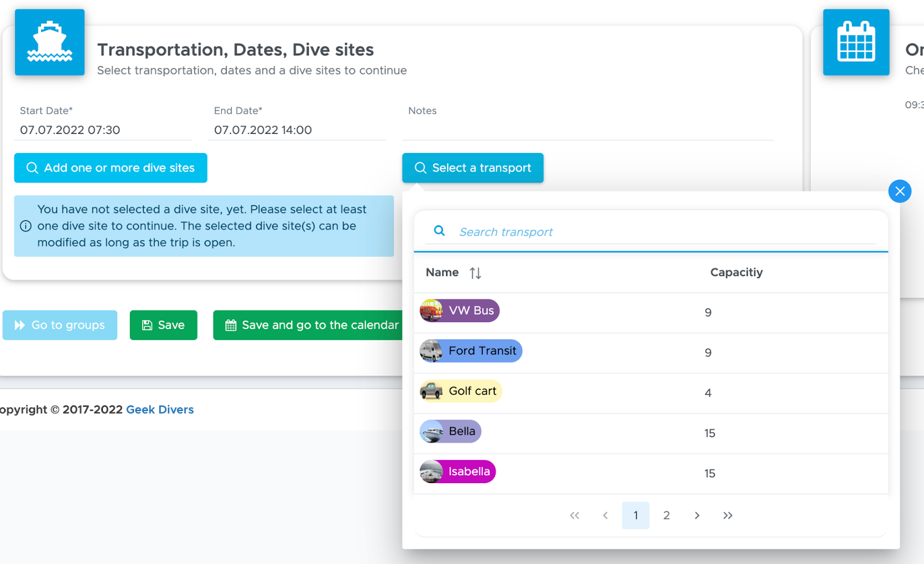The image size is (924, 564).
Task: Click Go to groups button
Action: coord(60,325)
